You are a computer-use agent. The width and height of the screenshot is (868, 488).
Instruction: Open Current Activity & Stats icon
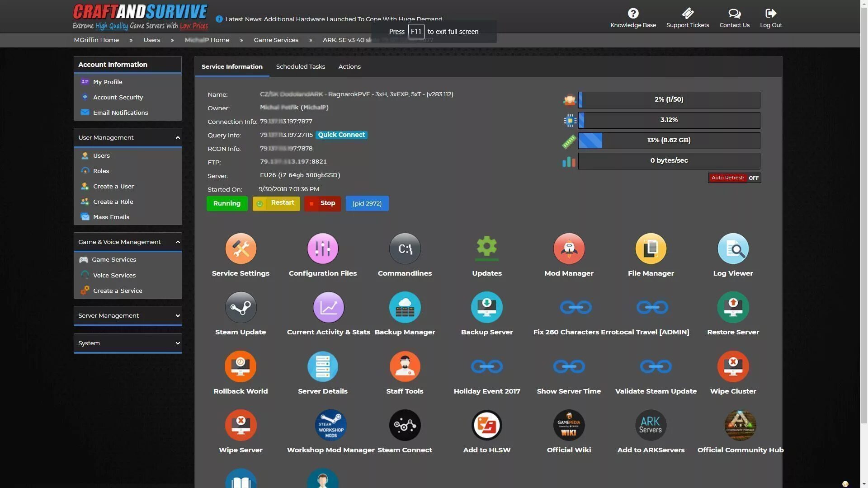(x=328, y=307)
